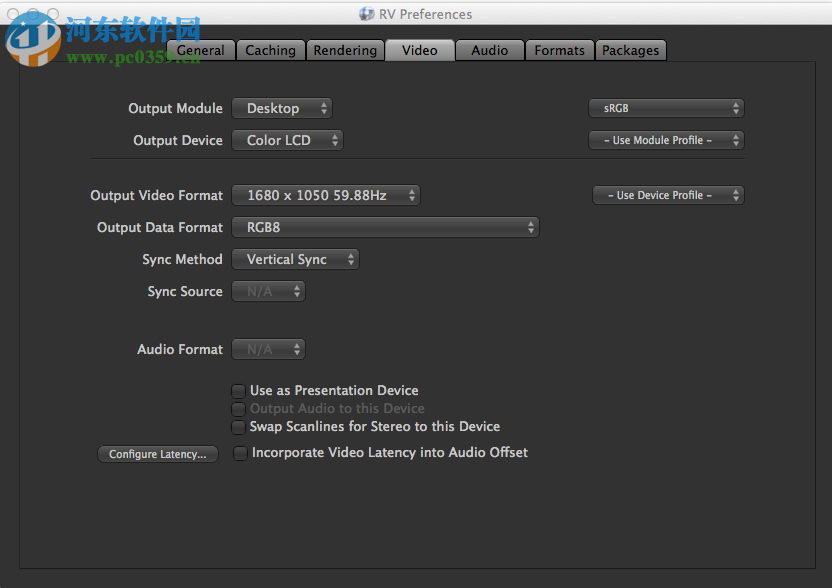832x588 pixels.
Task: Open the Caching tab
Action: coord(270,50)
